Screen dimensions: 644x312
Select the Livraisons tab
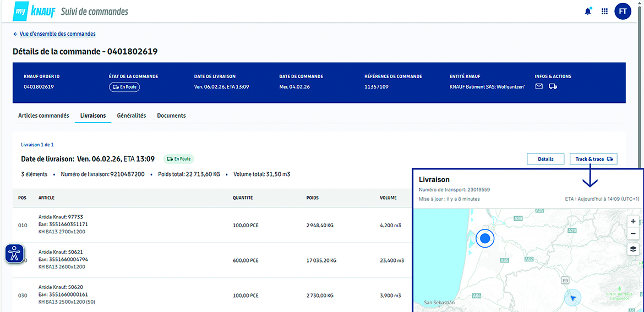(x=92, y=116)
